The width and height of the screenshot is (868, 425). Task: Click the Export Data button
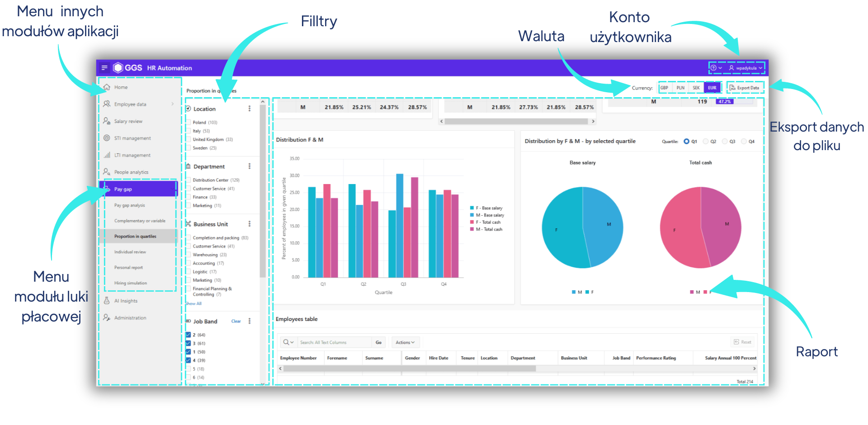click(x=745, y=88)
